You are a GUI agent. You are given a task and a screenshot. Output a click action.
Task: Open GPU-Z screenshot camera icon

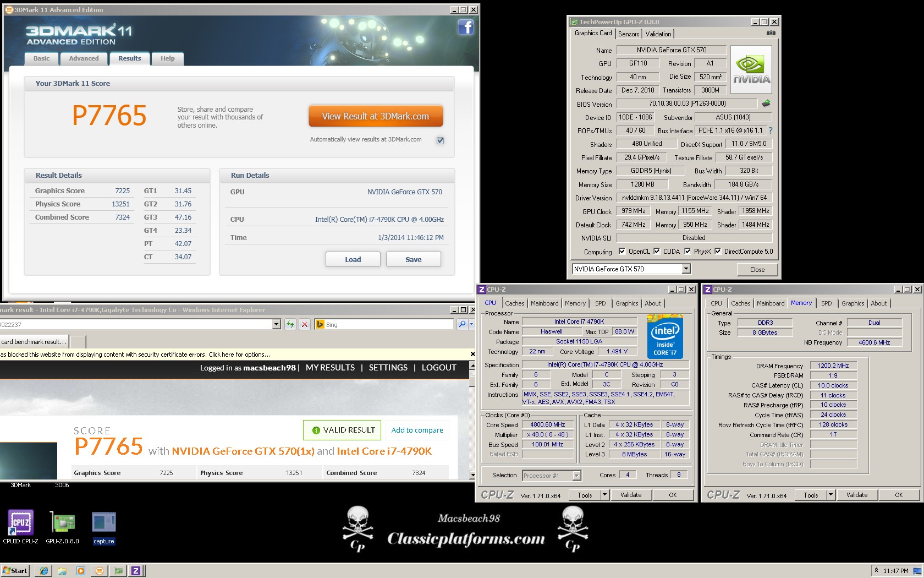coord(771,33)
